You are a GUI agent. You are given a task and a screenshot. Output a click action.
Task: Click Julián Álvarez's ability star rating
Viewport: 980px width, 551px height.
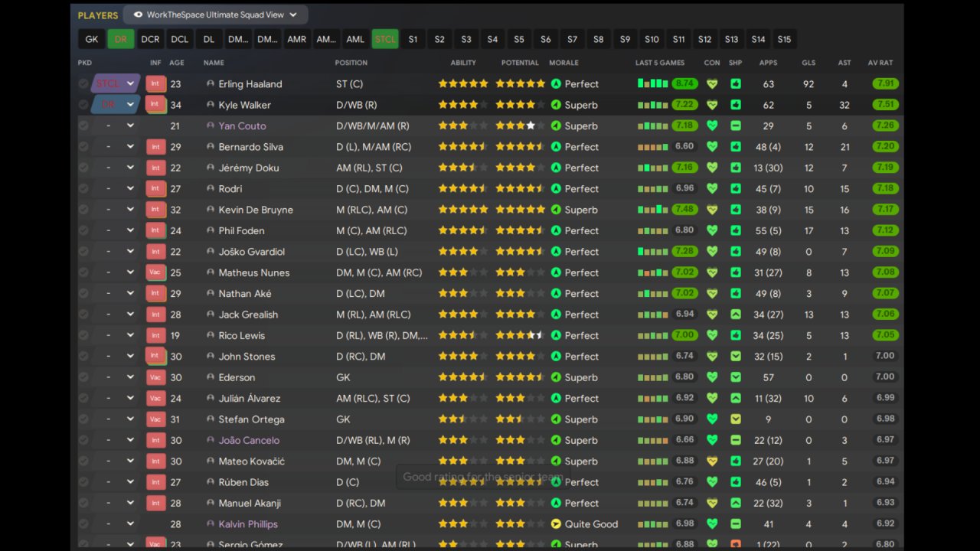click(463, 398)
